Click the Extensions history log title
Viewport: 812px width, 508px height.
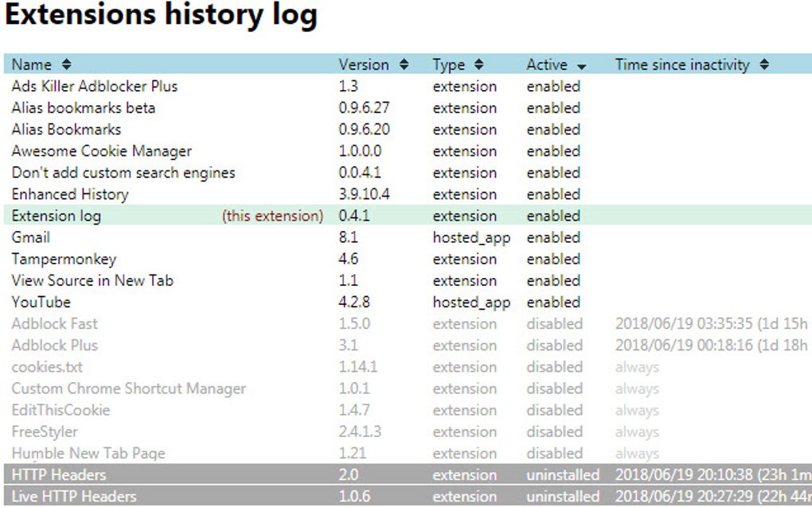(161, 14)
